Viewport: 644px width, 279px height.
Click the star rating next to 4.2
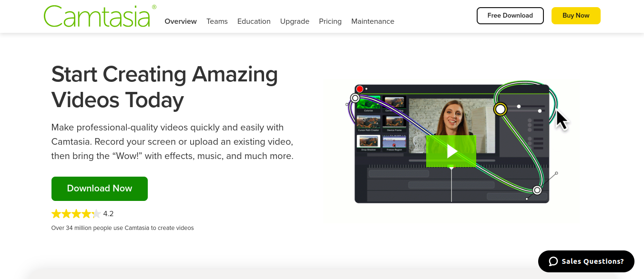(x=76, y=214)
